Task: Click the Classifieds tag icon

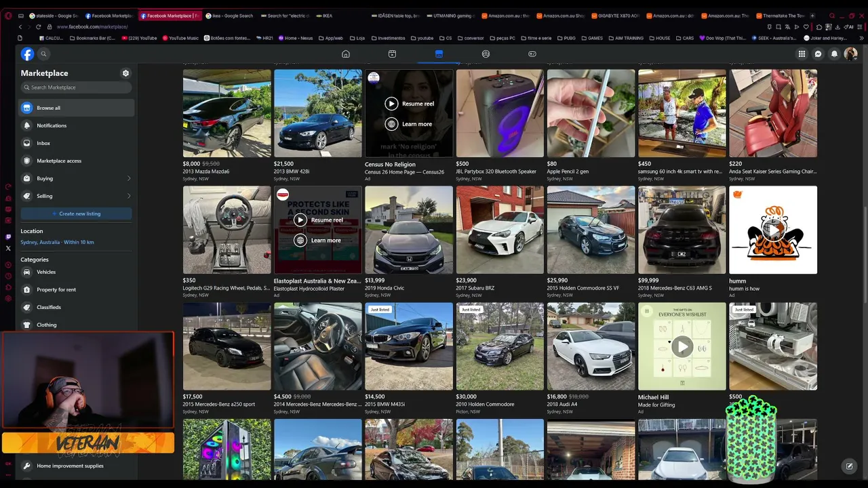Action: point(26,307)
